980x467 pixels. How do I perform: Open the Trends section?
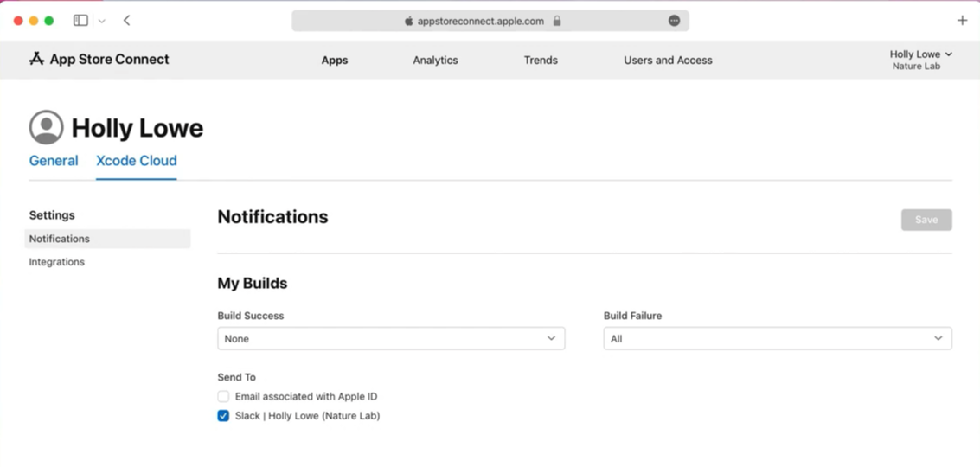[541, 60]
